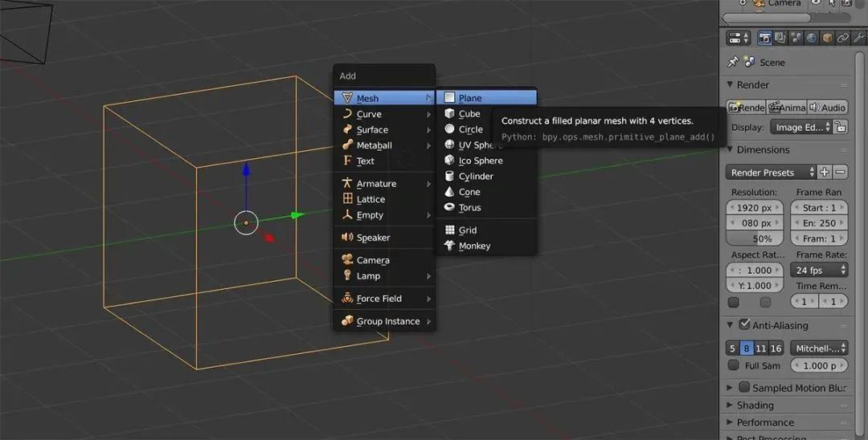Image resolution: width=868 pixels, height=440 pixels.
Task: Switch to Scene properties tab
Action: (796, 39)
